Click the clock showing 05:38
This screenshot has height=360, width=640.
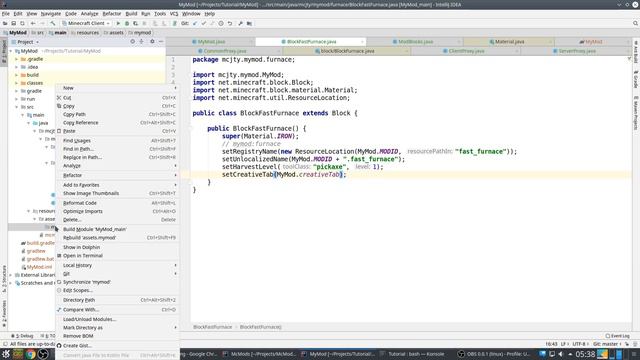[585, 354]
